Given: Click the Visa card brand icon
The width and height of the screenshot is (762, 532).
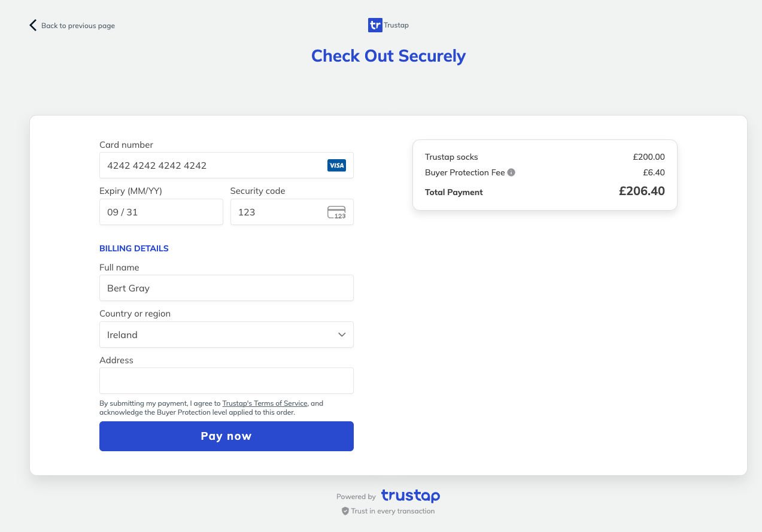Looking at the screenshot, I should (x=336, y=166).
